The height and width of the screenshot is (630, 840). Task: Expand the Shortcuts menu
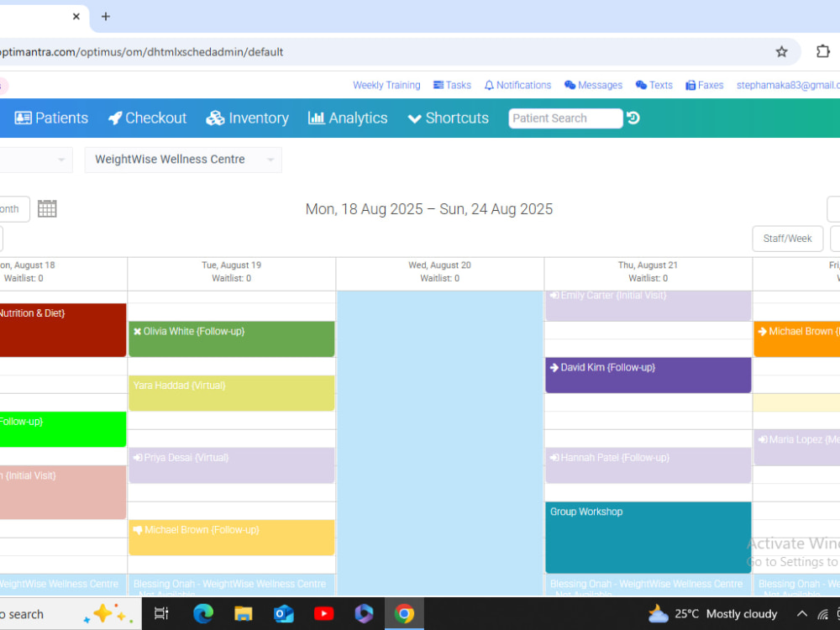(448, 118)
